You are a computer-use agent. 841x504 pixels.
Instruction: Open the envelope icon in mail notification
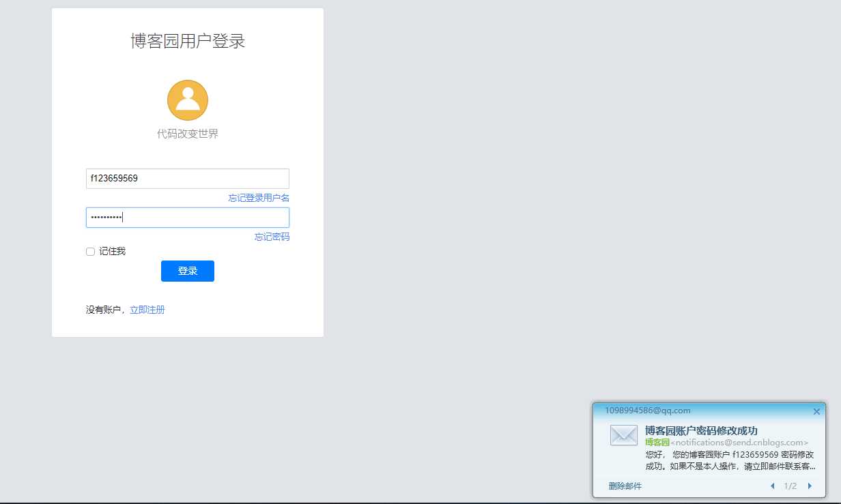(624, 435)
